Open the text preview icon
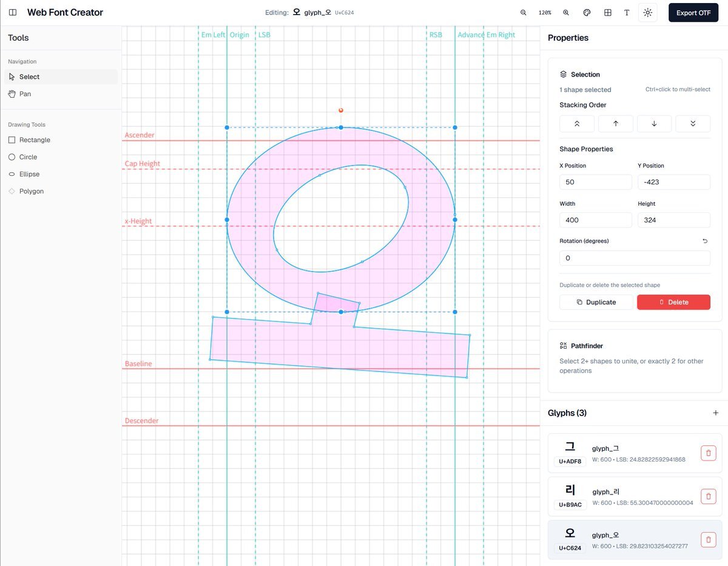The height and width of the screenshot is (566, 728). 627,12
